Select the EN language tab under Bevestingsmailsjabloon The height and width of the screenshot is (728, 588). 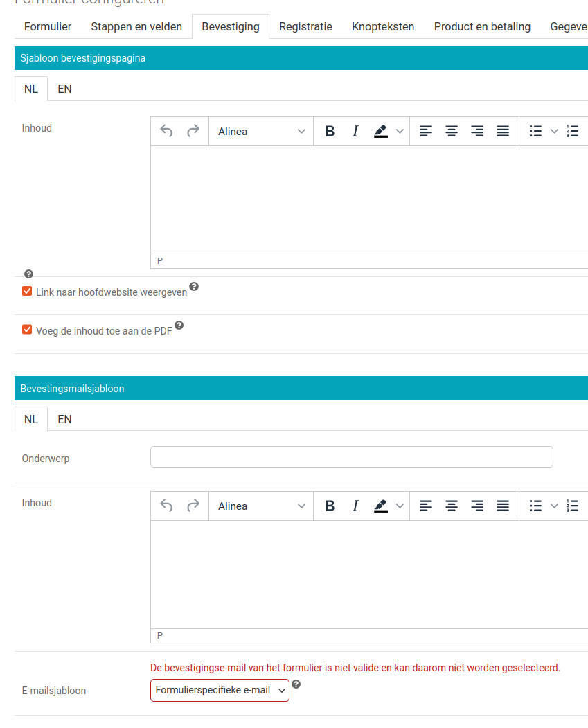click(x=64, y=419)
